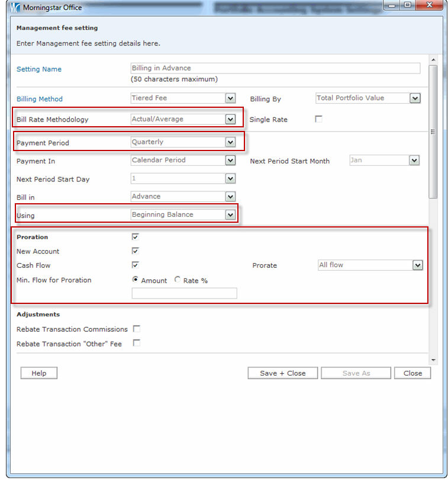This screenshot has width=448, height=487.
Task: Click the Setting Name text field
Action: pos(275,68)
